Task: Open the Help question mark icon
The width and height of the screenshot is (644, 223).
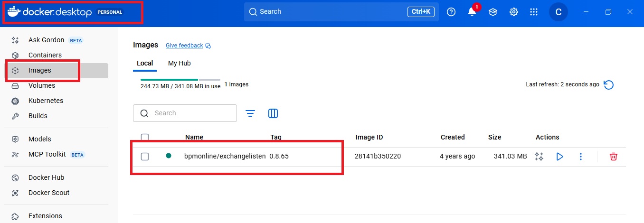Action: click(x=451, y=12)
